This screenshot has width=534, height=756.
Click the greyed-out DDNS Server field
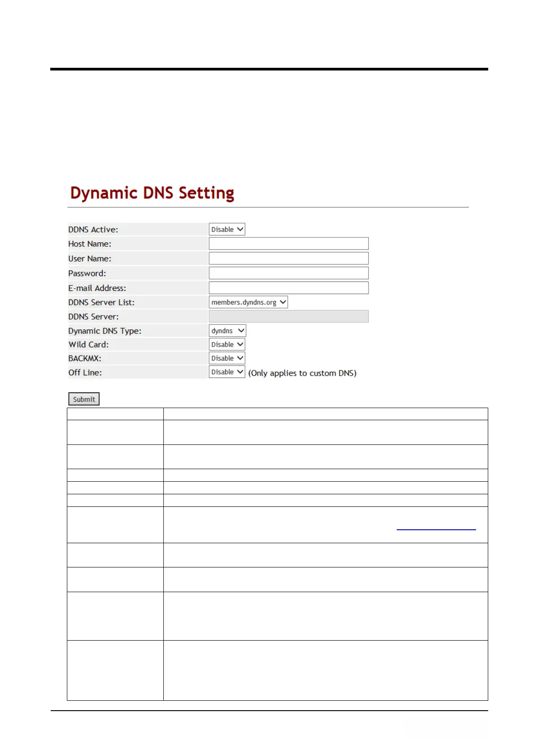pyautogui.click(x=289, y=316)
